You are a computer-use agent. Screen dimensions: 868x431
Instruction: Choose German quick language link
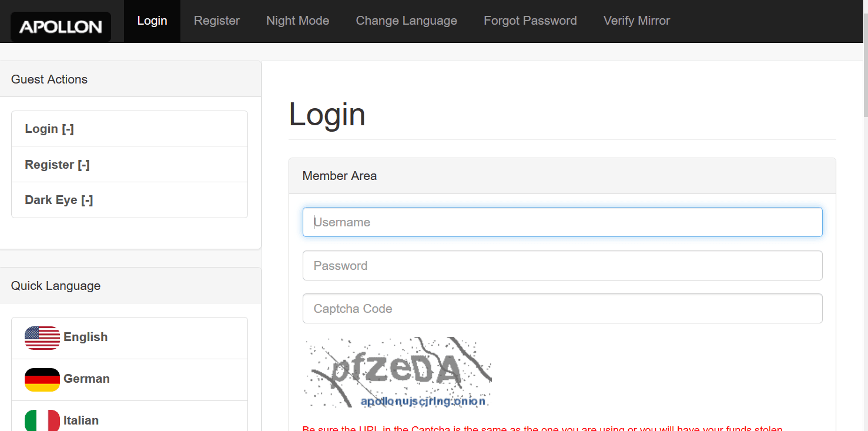129,380
